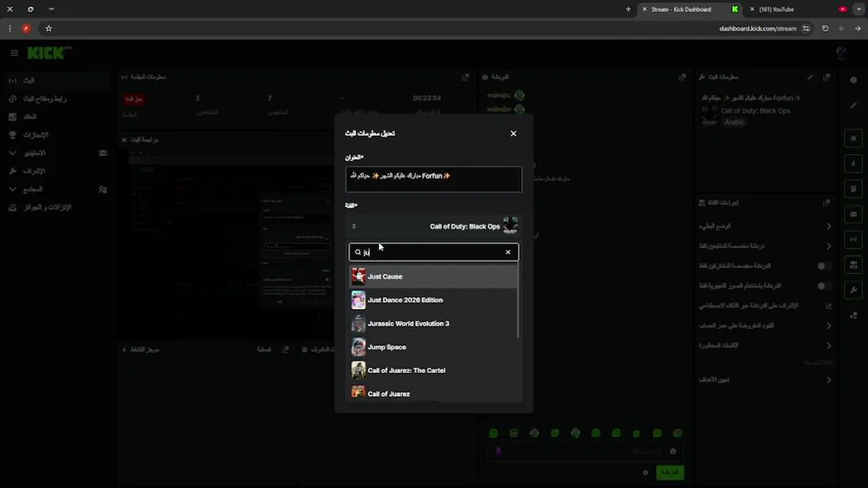Expand the slow mode row chevron

pos(829,226)
